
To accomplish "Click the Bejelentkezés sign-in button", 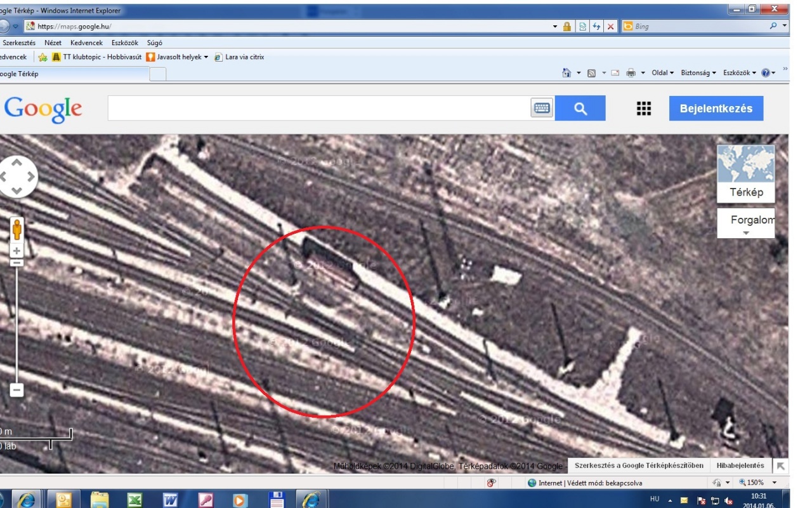I will pyautogui.click(x=716, y=109).
